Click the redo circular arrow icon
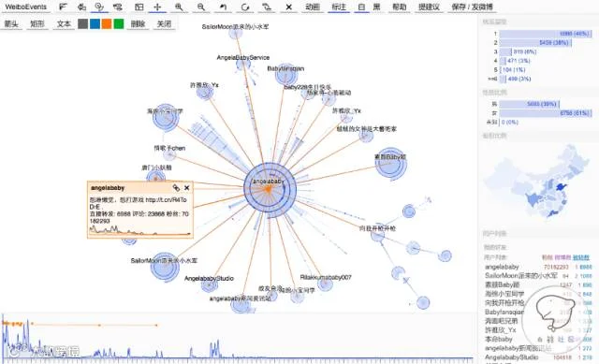This screenshot has width=599, height=364. [245, 7]
